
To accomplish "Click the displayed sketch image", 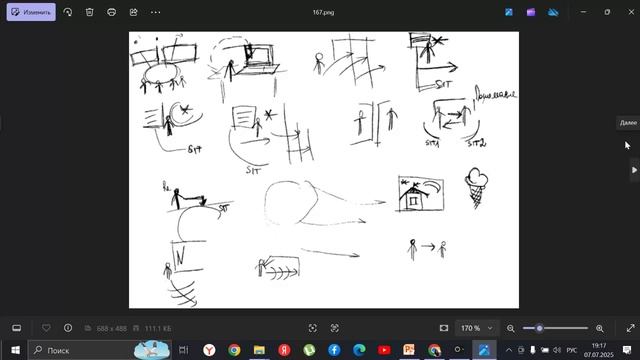I will coord(324,170).
